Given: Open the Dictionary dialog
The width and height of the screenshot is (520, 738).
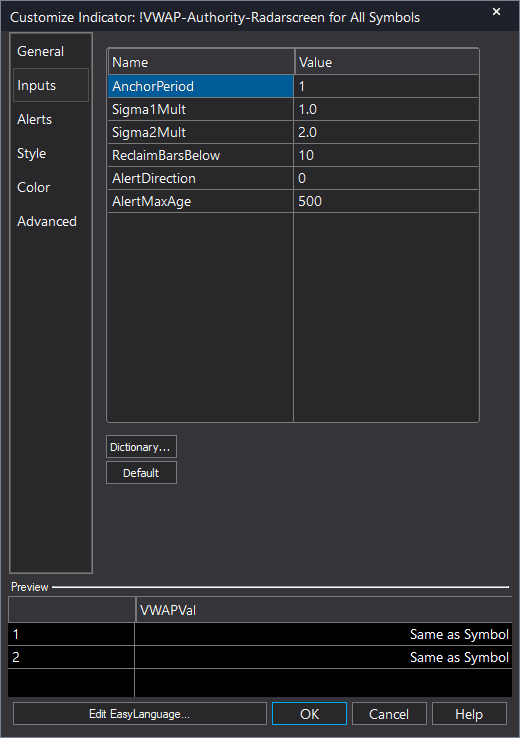Looking at the screenshot, I should [x=141, y=447].
